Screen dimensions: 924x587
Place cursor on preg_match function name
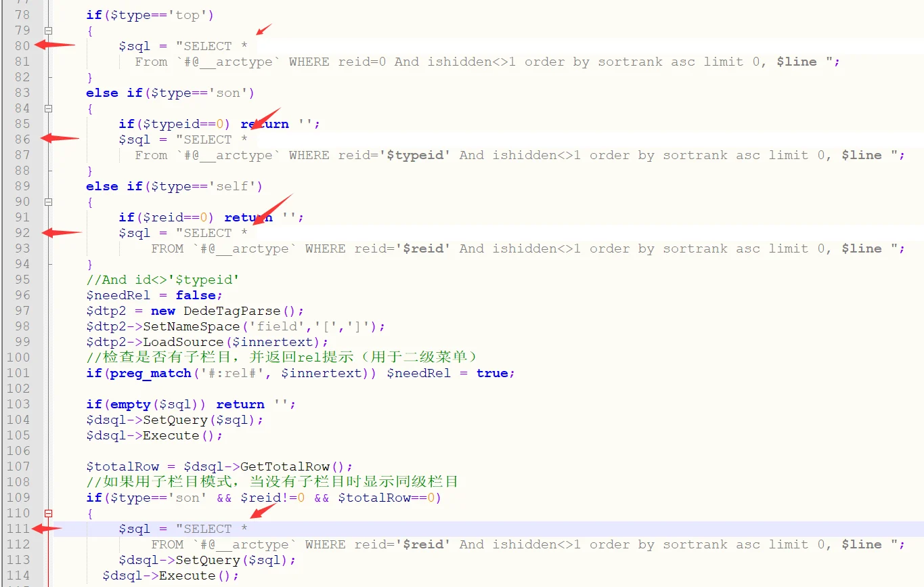[x=150, y=373]
